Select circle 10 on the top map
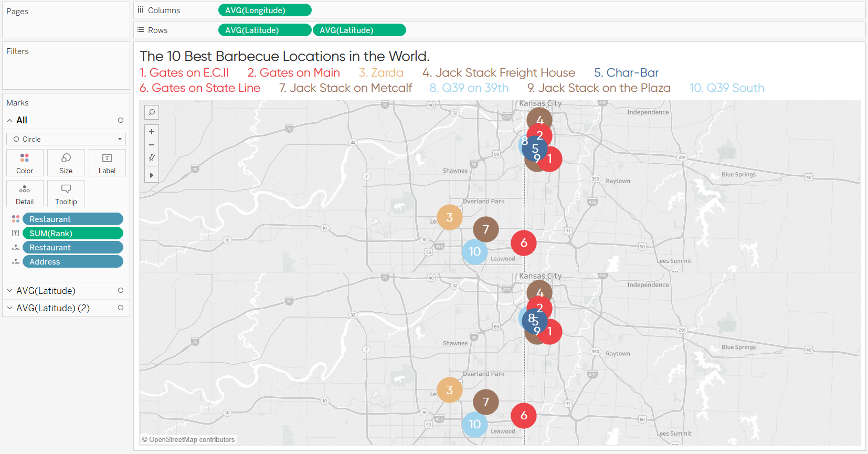This screenshot has width=868, height=454. (474, 251)
